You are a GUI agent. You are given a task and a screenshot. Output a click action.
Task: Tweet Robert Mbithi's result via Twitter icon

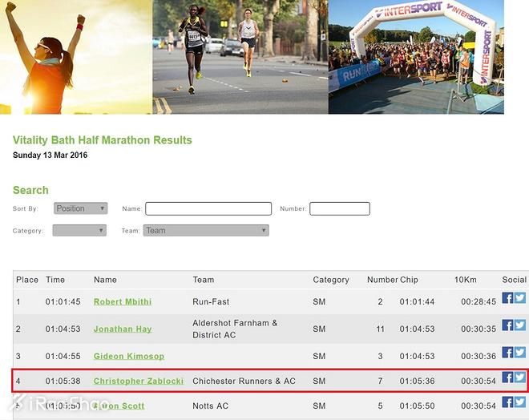[520, 298]
